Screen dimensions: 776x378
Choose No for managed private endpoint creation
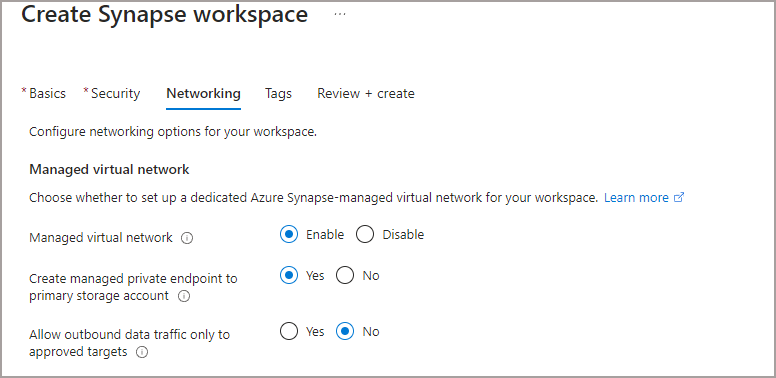pyautogui.click(x=345, y=276)
